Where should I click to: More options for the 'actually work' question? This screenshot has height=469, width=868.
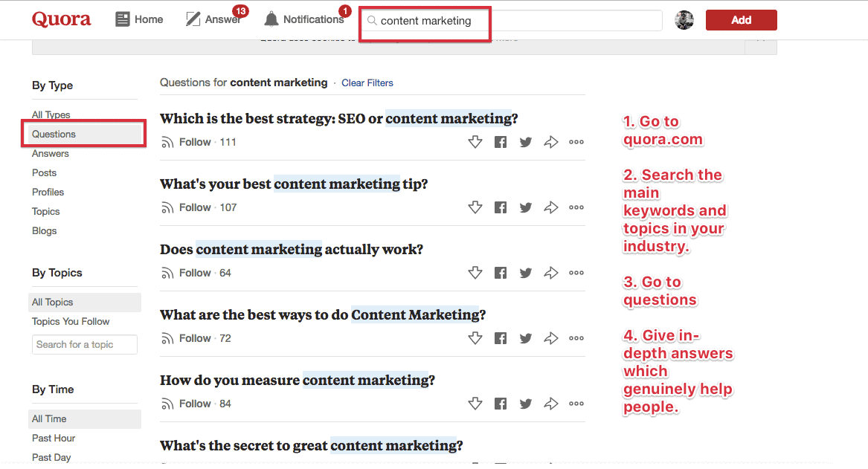click(576, 273)
